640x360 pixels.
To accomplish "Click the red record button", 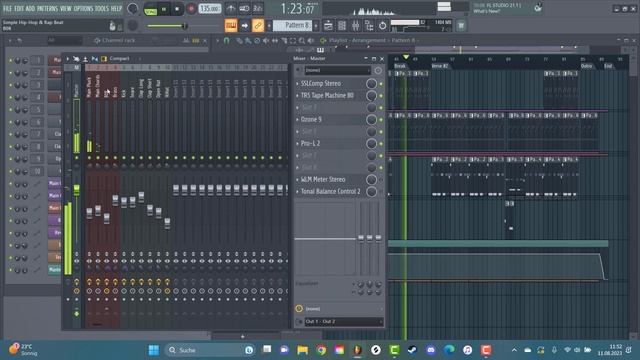I will point(191,9).
